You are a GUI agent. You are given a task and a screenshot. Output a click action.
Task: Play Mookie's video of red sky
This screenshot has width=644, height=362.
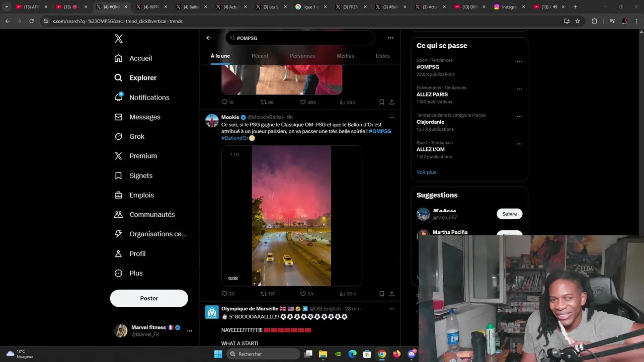(x=291, y=216)
